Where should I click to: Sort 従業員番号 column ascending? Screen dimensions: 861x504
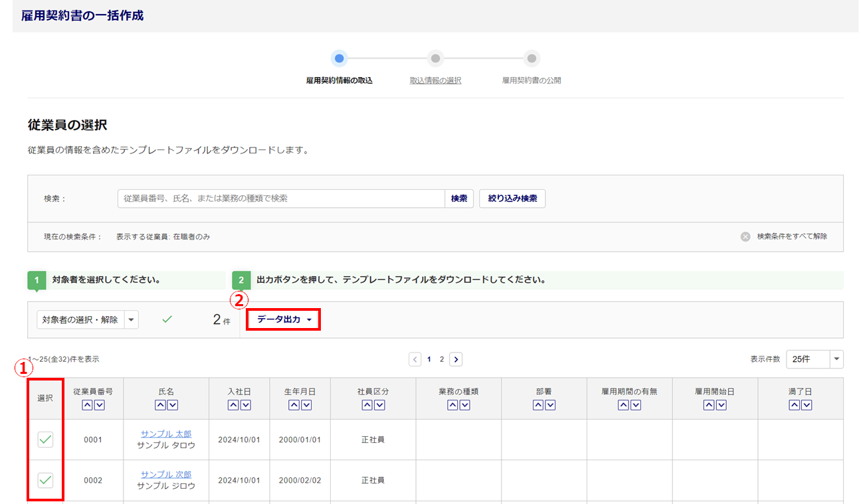[x=88, y=406]
